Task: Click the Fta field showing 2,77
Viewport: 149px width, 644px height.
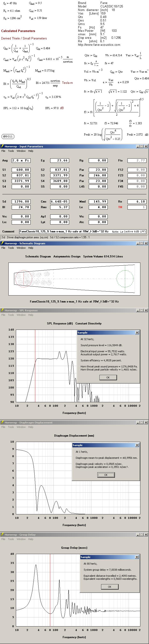Action: point(137,160)
